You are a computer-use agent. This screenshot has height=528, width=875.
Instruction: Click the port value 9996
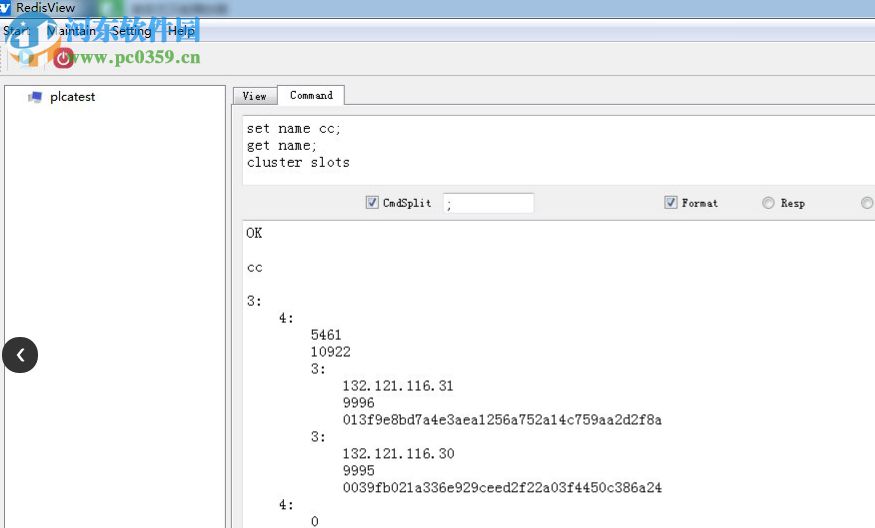(x=358, y=403)
